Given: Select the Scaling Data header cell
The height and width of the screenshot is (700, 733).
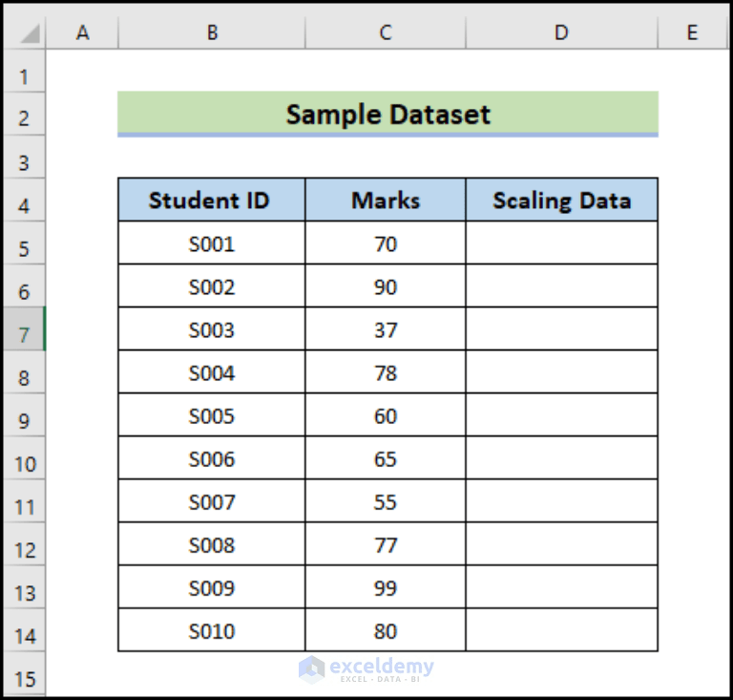Looking at the screenshot, I should coord(561,200).
